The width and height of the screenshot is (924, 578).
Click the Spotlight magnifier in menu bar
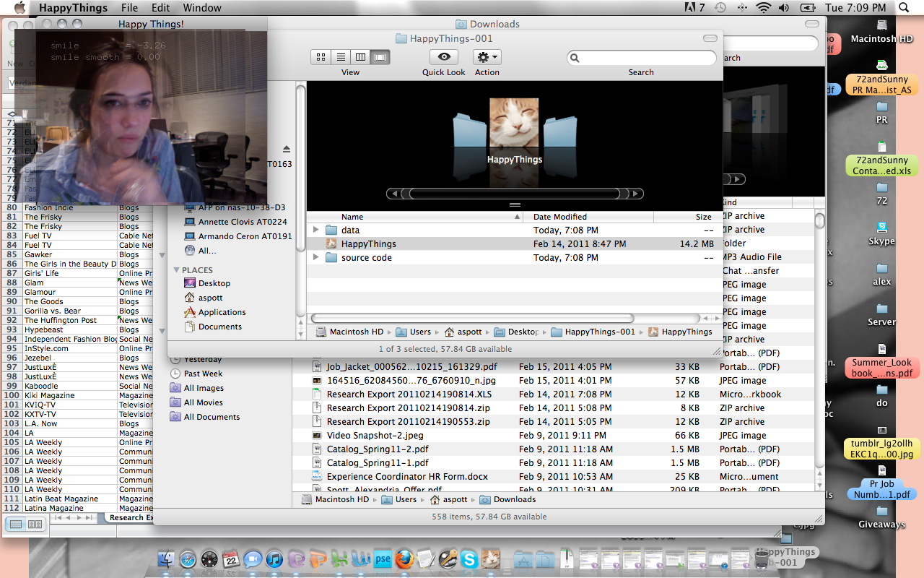[x=903, y=8]
